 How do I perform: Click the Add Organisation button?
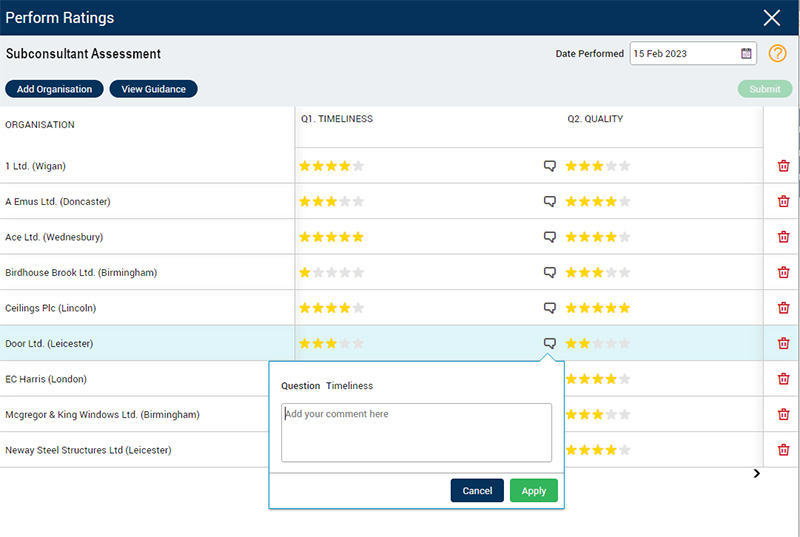coord(54,89)
